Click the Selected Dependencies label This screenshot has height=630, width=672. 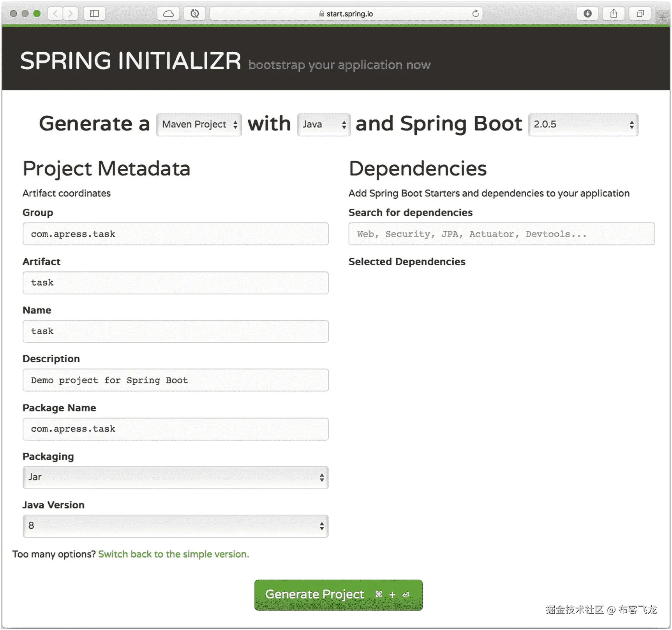click(407, 261)
